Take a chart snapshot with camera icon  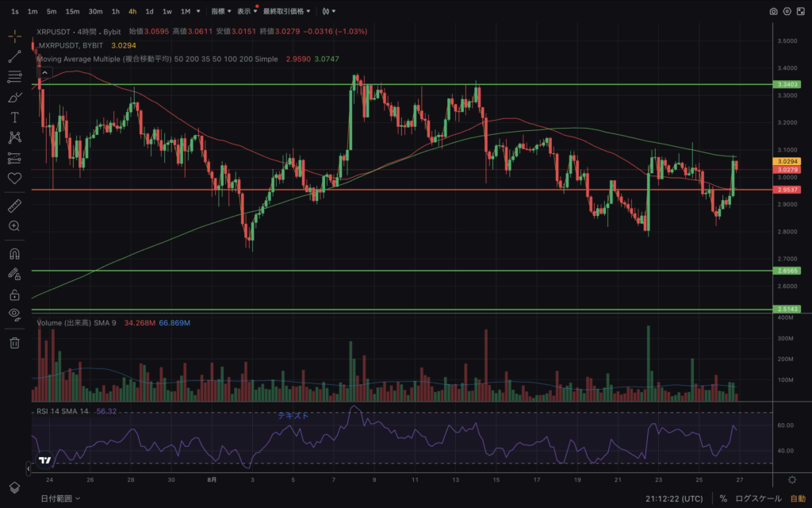(x=773, y=12)
